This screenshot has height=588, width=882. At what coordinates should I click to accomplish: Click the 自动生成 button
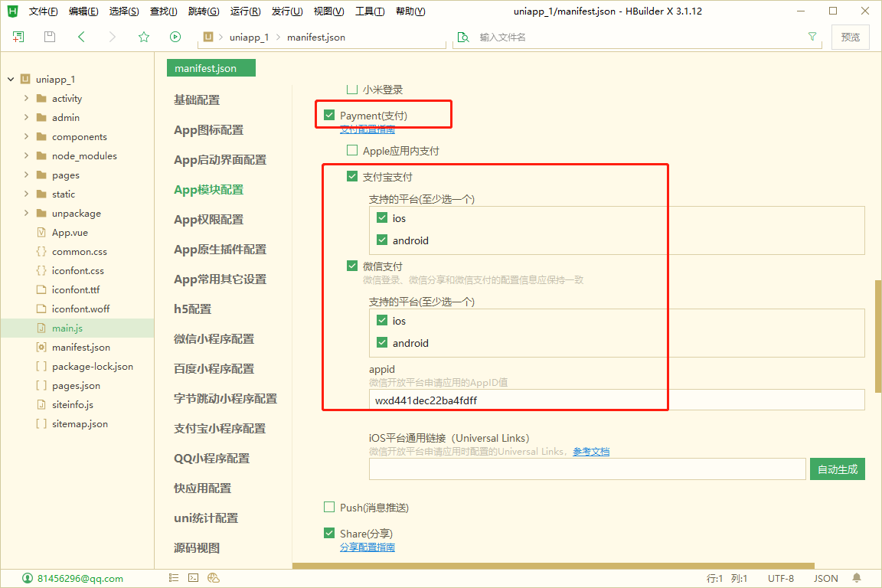(837, 469)
